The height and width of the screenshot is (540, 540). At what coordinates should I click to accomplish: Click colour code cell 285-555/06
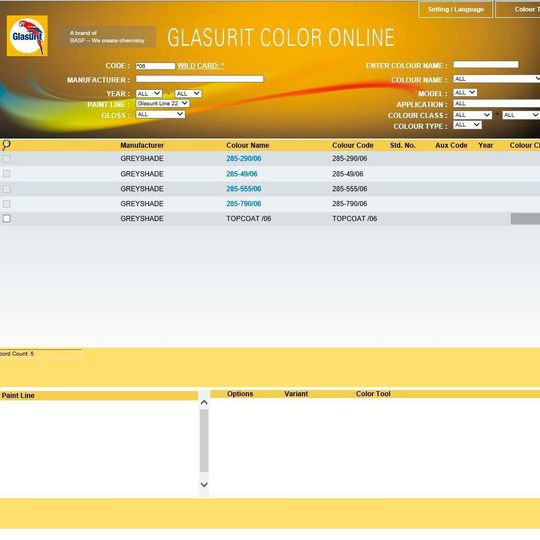pos(350,189)
